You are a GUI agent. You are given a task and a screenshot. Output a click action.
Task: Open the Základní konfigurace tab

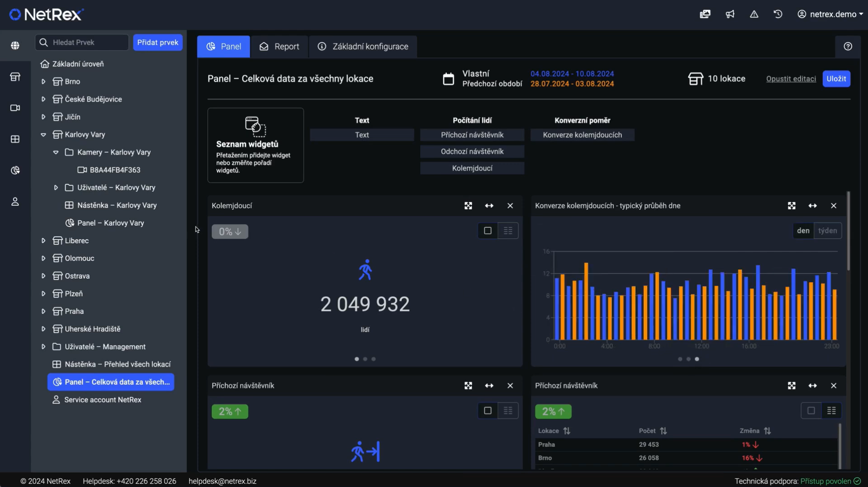[x=363, y=47]
